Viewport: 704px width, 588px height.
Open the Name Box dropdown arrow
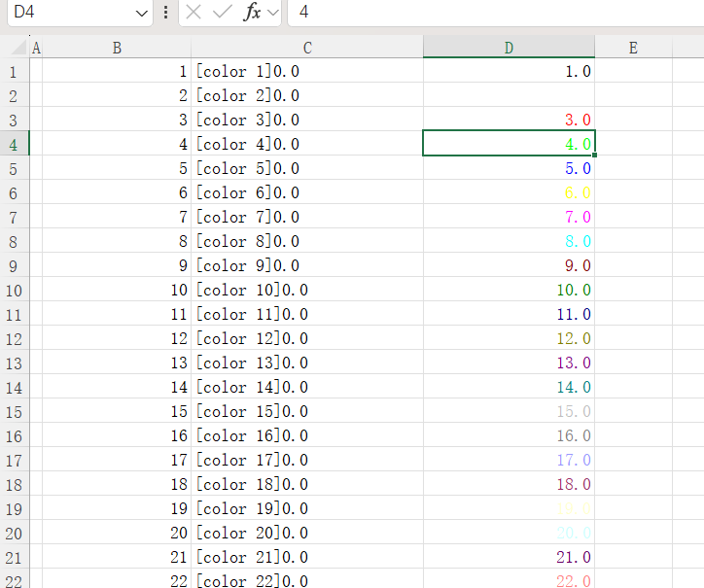point(143,13)
